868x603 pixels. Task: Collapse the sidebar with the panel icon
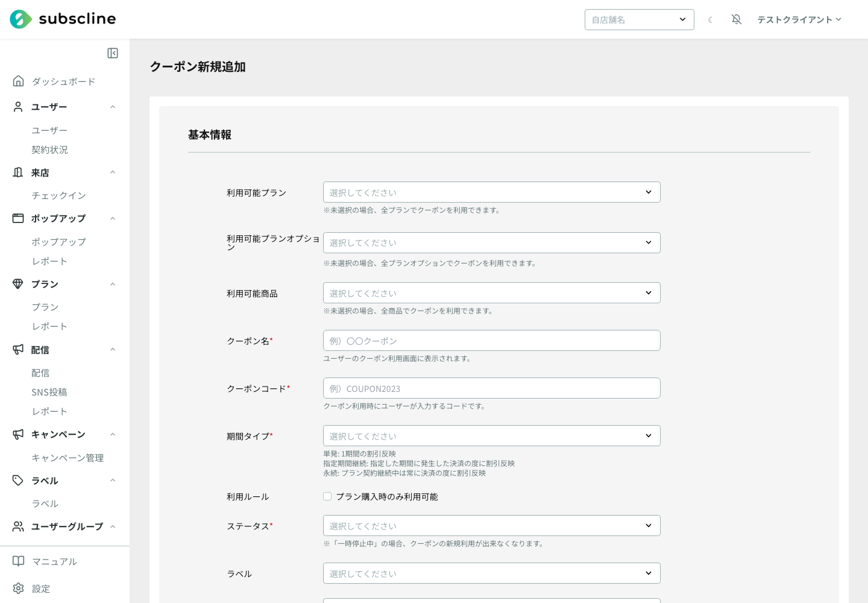click(113, 53)
